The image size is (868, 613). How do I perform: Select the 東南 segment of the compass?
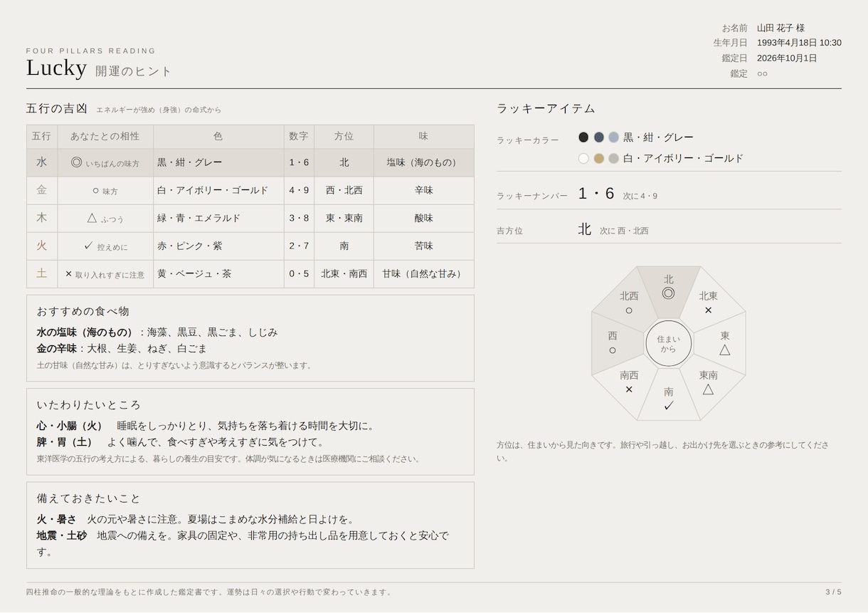pos(708,382)
